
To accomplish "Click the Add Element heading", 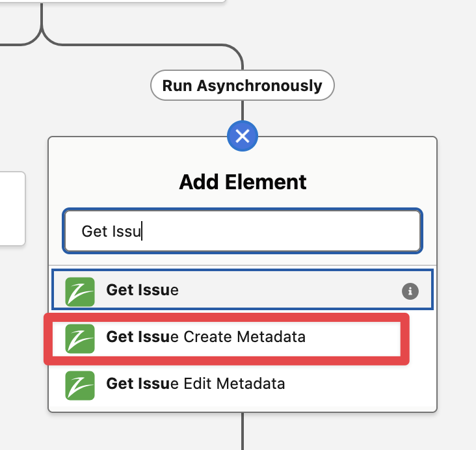I will point(243,182).
